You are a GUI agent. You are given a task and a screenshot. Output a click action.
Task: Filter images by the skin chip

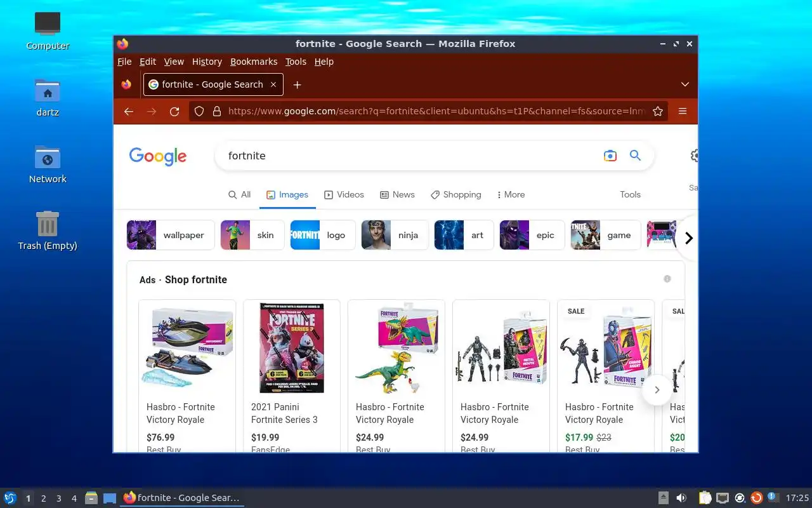pos(252,235)
